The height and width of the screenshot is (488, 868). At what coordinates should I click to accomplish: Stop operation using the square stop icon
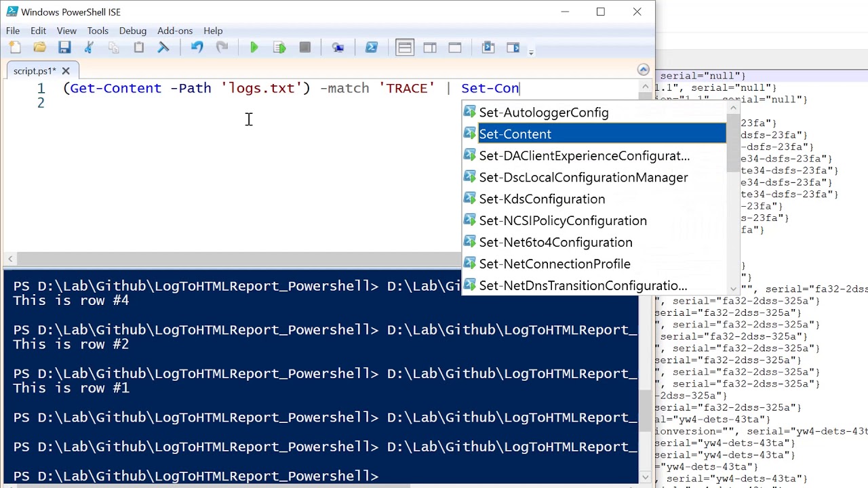pyautogui.click(x=305, y=47)
